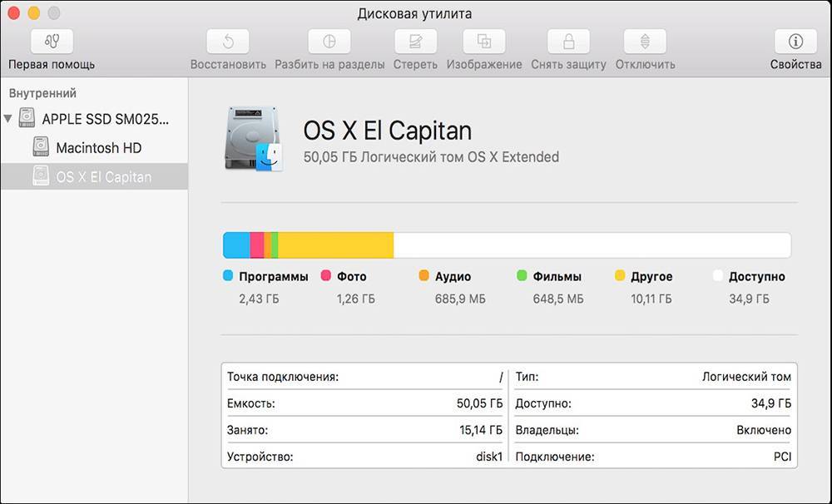
Task: Collapse the APPLE SSD disclosure triangle
Action: 9,119
